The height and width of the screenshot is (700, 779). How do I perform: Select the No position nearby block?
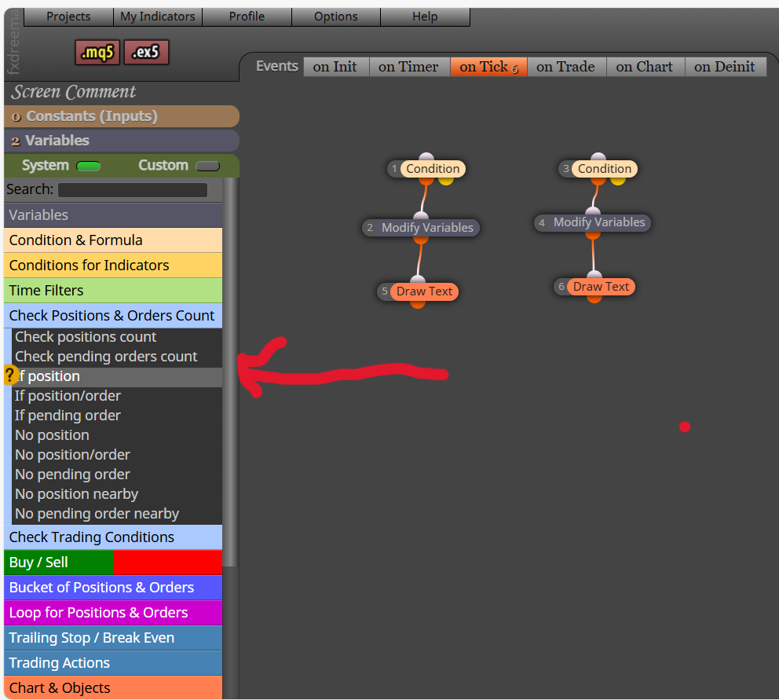(117, 494)
